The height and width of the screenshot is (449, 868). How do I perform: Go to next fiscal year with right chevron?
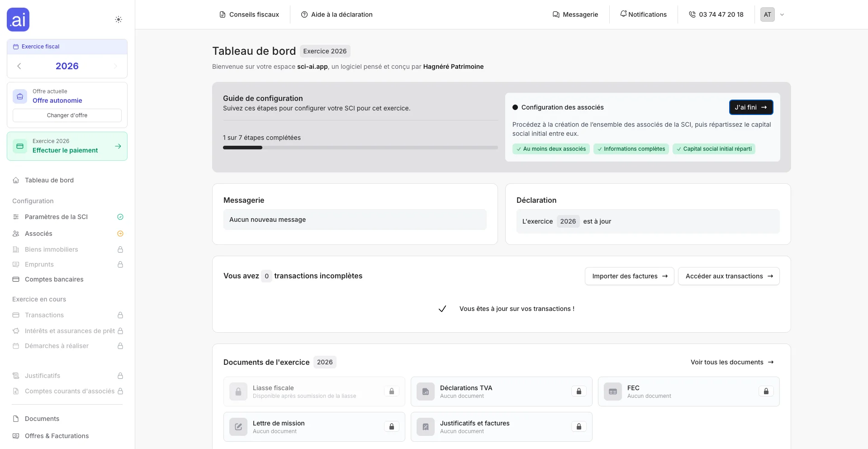[115, 66]
